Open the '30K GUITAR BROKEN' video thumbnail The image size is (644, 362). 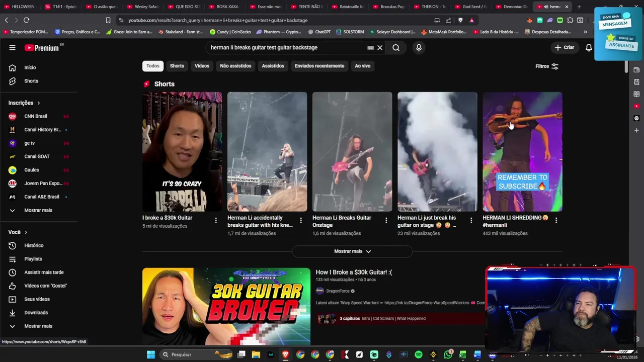point(226,306)
